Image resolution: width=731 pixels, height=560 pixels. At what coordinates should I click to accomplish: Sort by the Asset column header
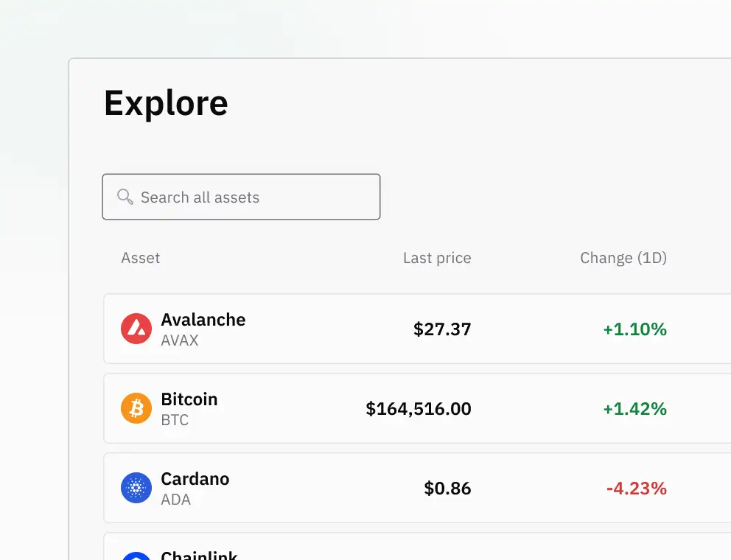[x=140, y=258]
